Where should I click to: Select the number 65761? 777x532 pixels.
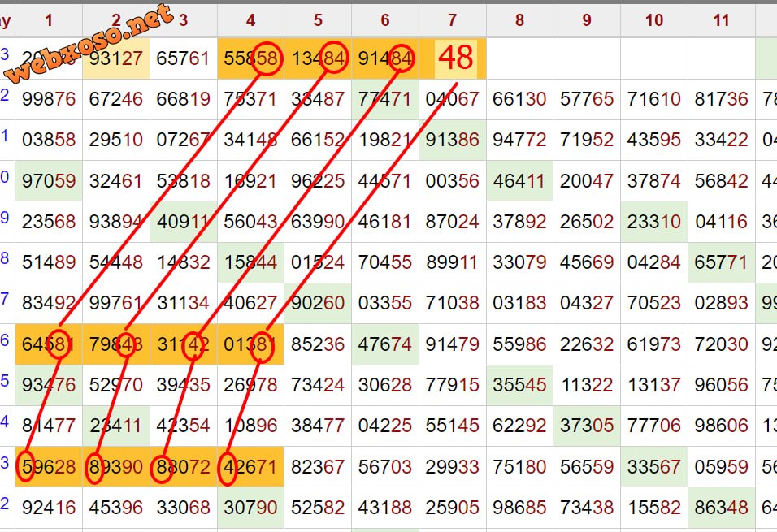(x=184, y=58)
